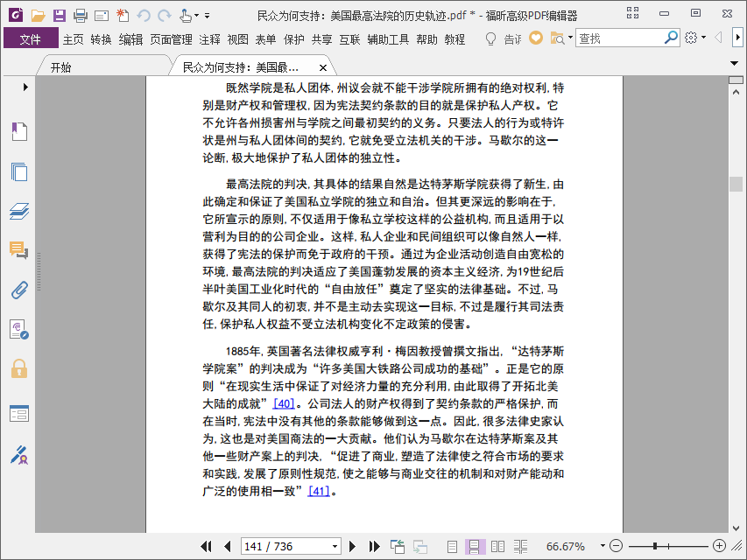Open the 页面管理 ribbon tab
This screenshot has width=747, height=560.
(171, 39)
